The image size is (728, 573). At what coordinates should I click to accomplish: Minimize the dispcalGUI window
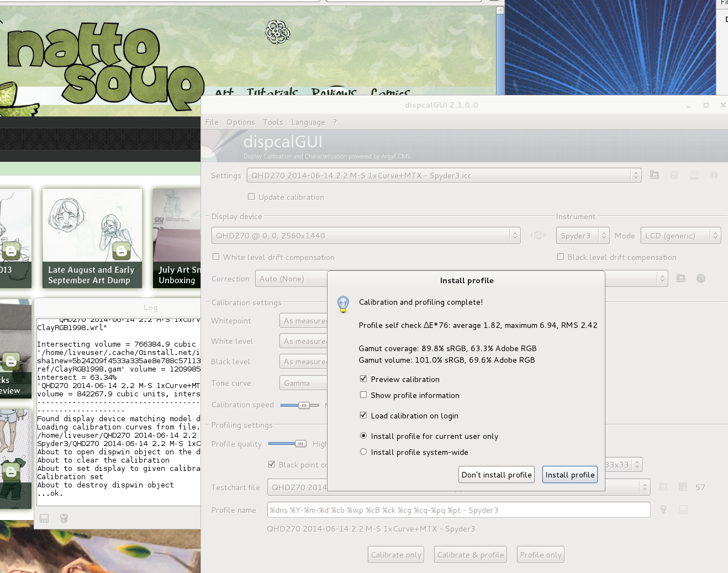pos(689,105)
